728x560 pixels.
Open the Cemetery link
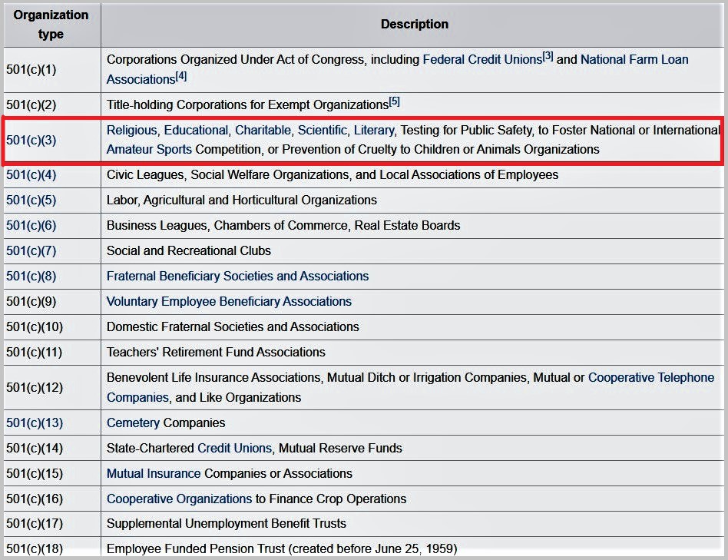pyautogui.click(x=133, y=423)
